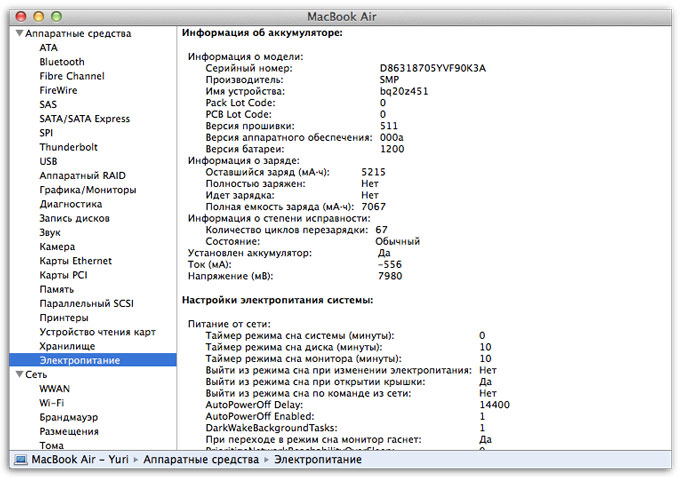Open Аппаратный RAID entry
Viewport: 680px width, 477px height.
(x=82, y=176)
